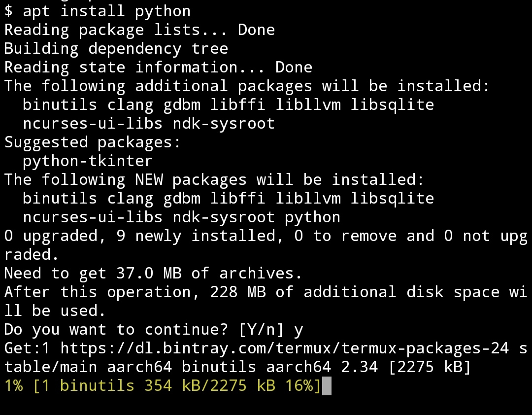
Task: Click the 'clang' package in additional packages
Action: 130,105
